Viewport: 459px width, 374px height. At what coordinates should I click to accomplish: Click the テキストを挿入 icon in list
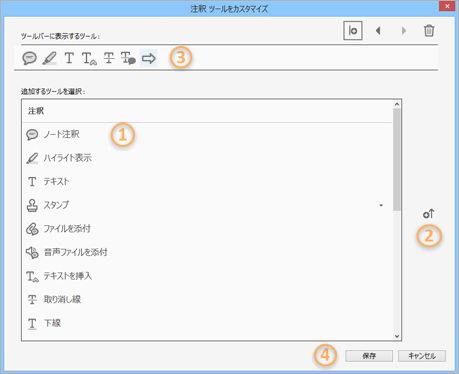click(32, 276)
